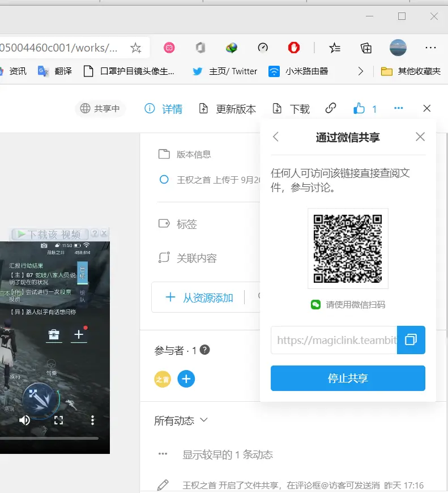The image size is (448, 493).
Task: Open the Collections icon
Action: tap(366, 48)
